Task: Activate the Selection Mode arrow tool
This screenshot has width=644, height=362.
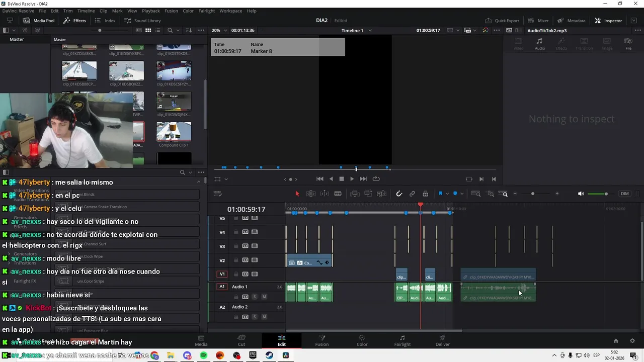Action: click(x=297, y=194)
